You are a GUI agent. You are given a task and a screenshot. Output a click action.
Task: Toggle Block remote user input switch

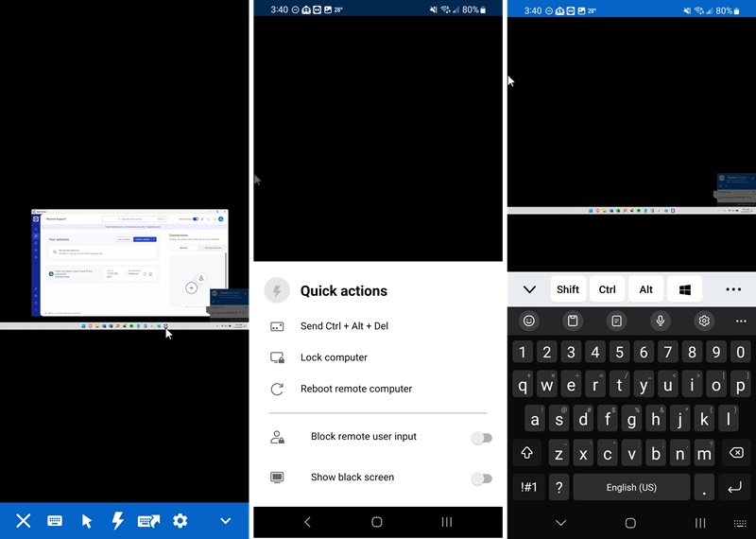(481, 438)
